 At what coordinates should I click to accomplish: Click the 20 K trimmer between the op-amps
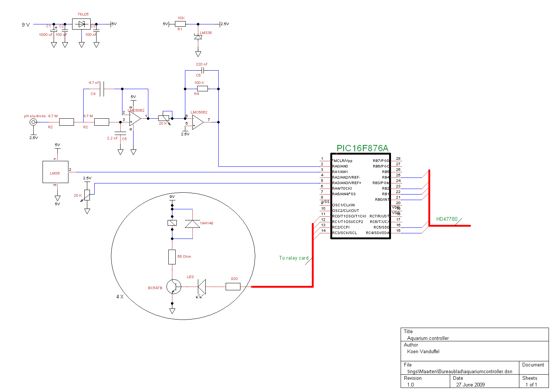[164, 118]
